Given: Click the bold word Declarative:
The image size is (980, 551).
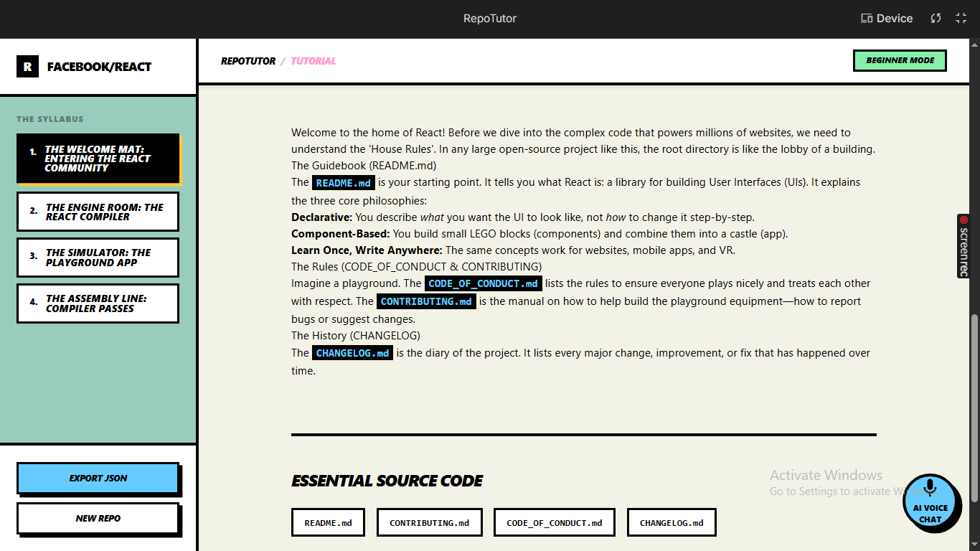Looking at the screenshot, I should click(x=321, y=217).
